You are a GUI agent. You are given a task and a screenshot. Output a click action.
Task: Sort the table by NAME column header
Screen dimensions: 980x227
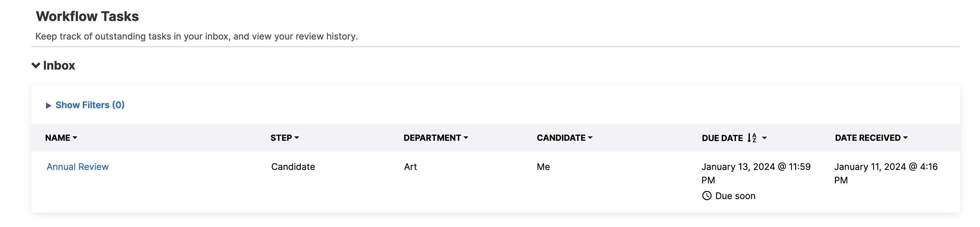point(57,138)
